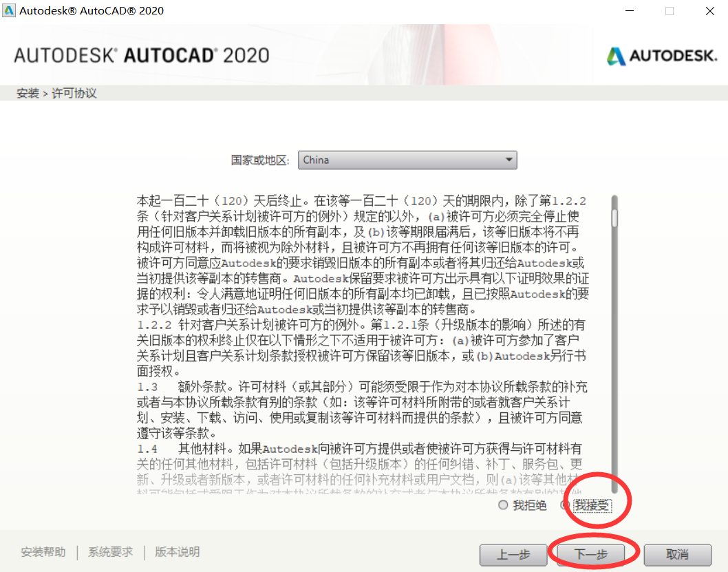Click the 下一步 (Next) button
728x572 pixels.
591,554
